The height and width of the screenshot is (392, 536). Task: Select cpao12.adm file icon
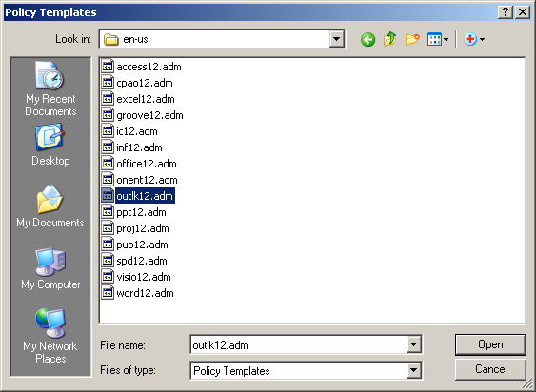coord(108,83)
